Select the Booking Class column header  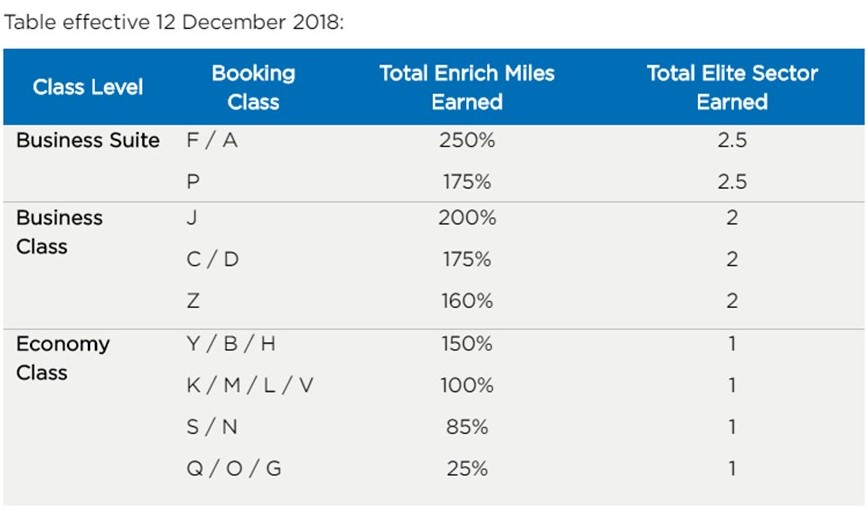[254, 87]
